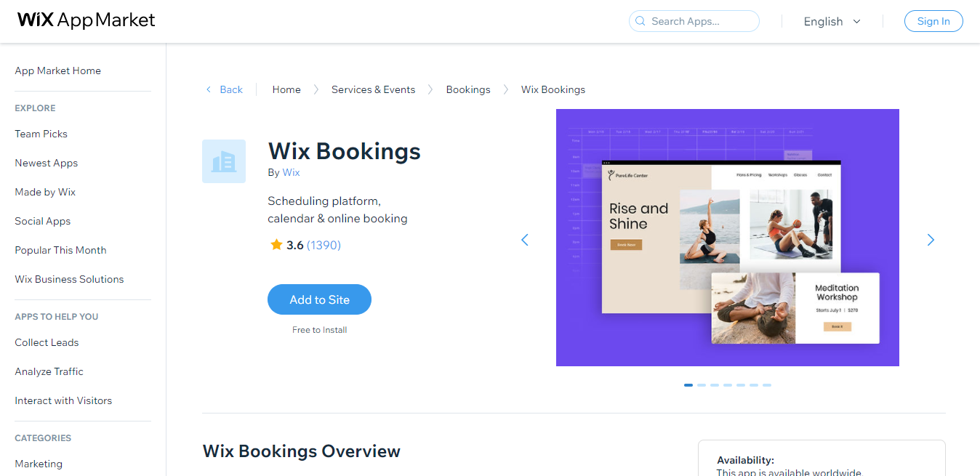The width and height of the screenshot is (980, 476).
Task: Go Back to the previous page
Action: (231, 89)
